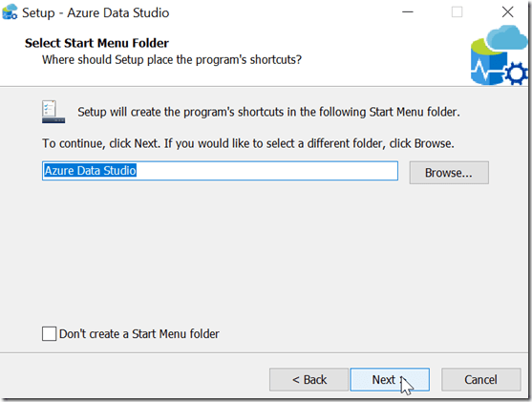Image resolution: width=532 pixels, height=402 pixels.
Task: Click the Next button
Action: point(390,380)
